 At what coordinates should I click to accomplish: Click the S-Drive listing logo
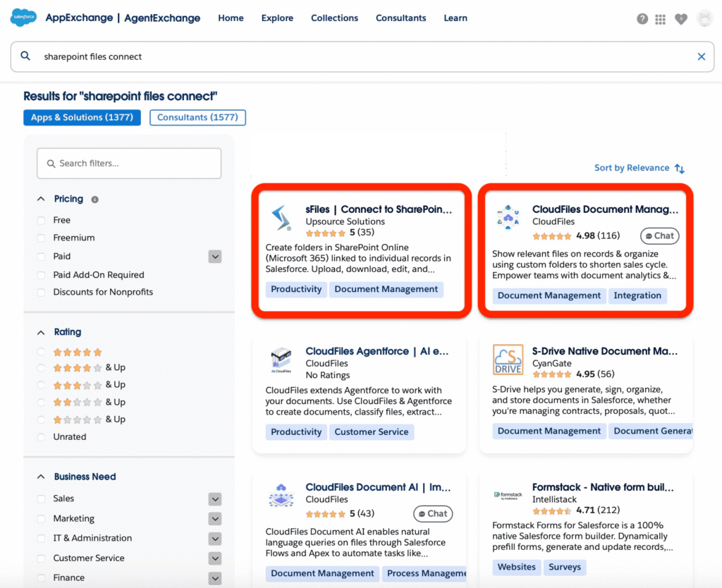click(x=506, y=360)
